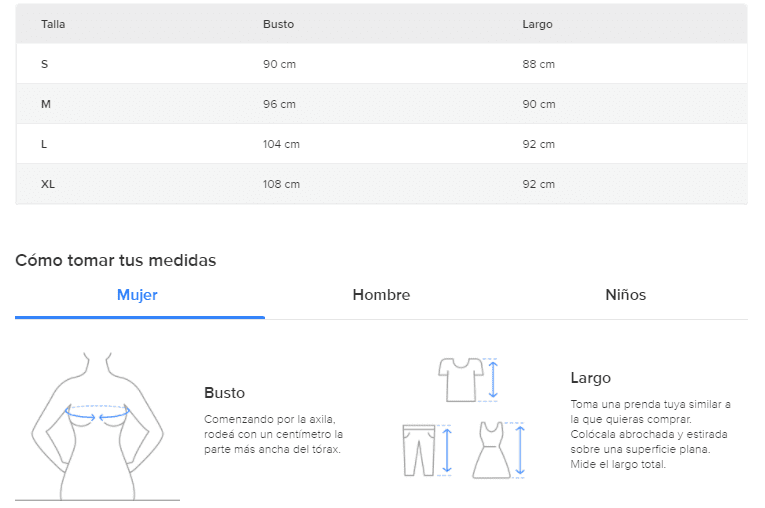
Task: Switch to the Mujer tab
Action: [x=137, y=295]
